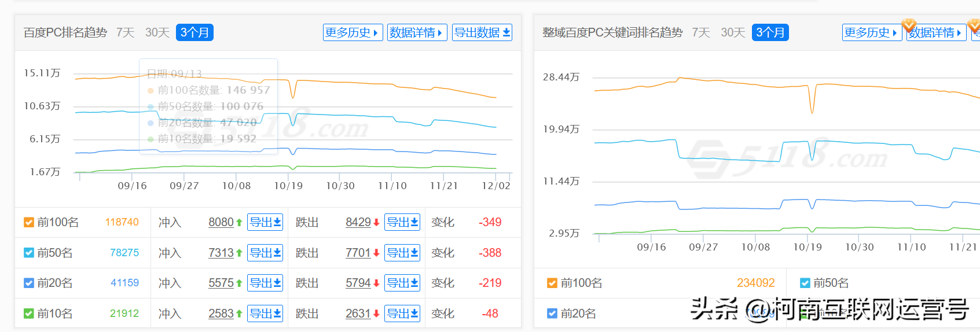The height and width of the screenshot is (332, 980).
Task: Click 变化 value -349
Action: 490,222
